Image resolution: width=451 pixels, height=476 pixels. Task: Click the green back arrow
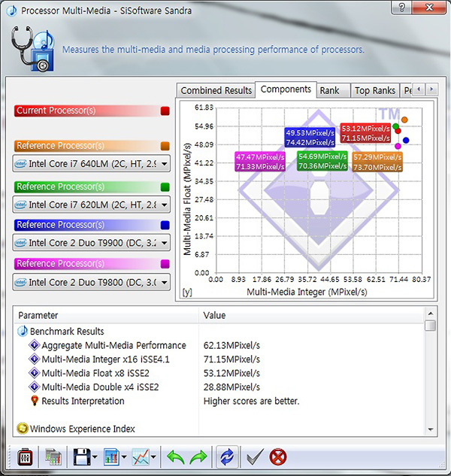tap(176, 457)
